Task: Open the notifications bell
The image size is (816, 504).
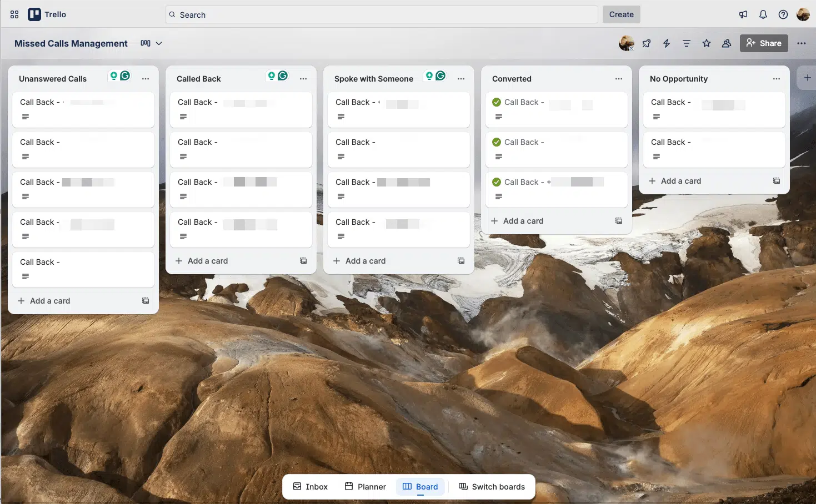Action: (763, 14)
